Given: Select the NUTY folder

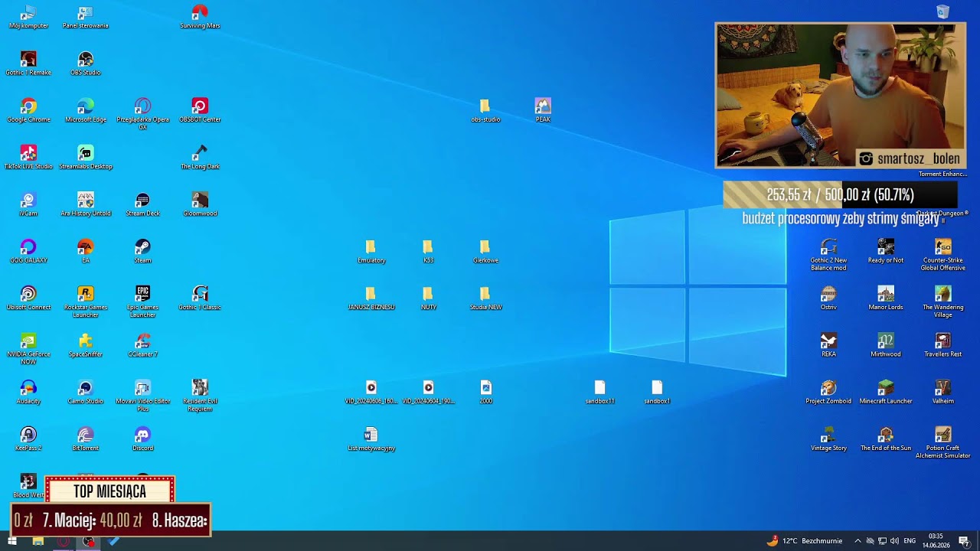Looking at the screenshot, I should point(429,298).
